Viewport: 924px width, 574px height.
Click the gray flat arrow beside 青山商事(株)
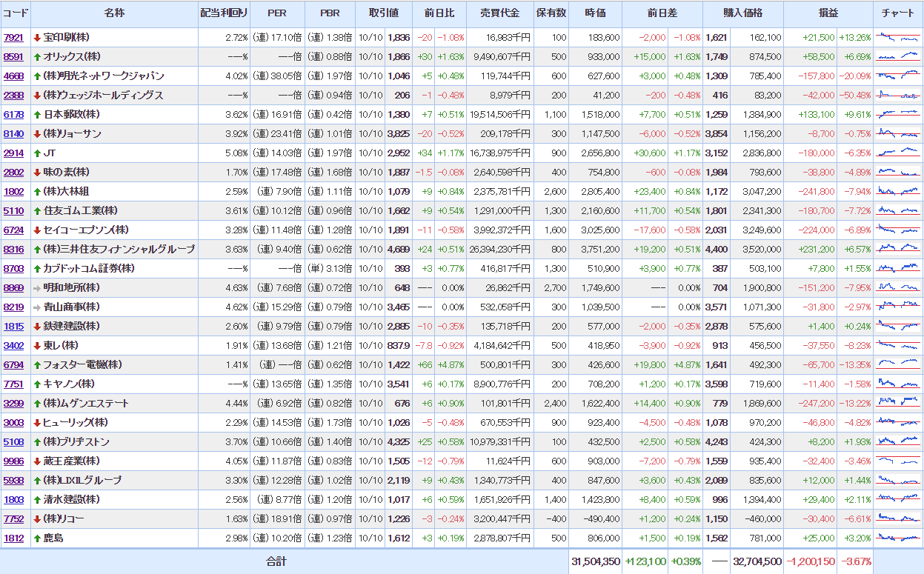coord(37,307)
